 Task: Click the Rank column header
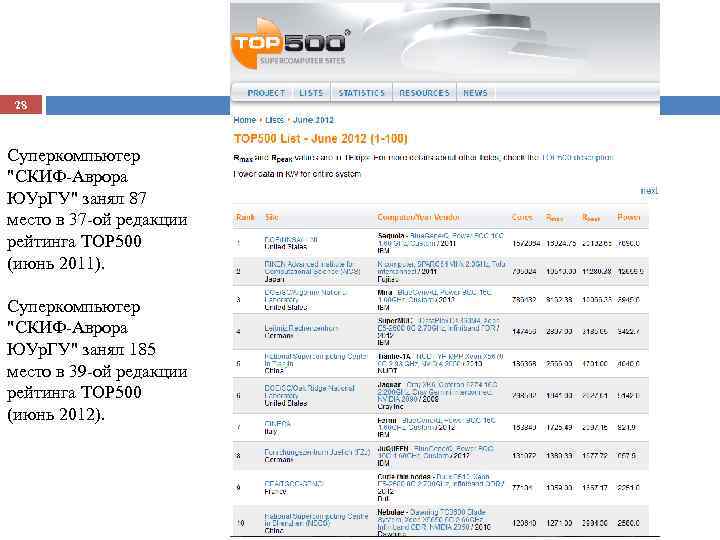coord(245,217)
